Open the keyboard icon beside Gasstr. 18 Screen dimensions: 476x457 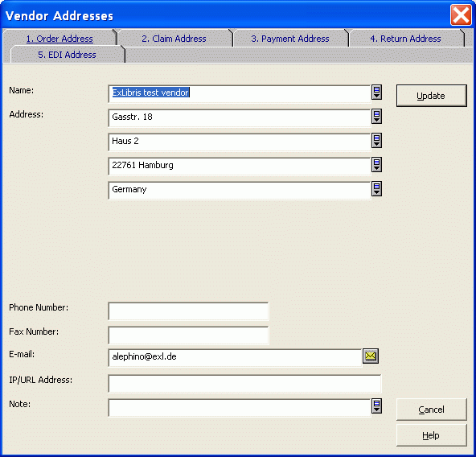376,117
